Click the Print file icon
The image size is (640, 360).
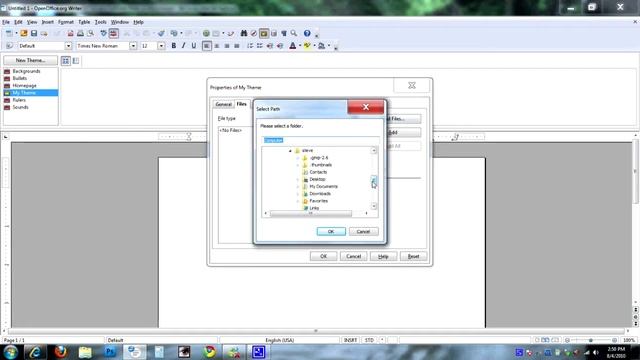[x=80, y=33]
